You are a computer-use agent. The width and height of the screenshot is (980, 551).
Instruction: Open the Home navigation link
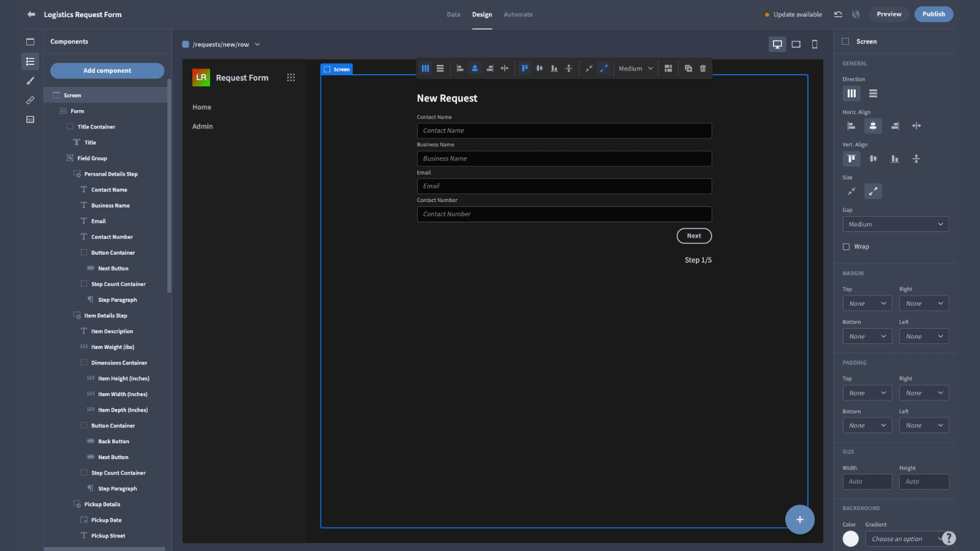202,107
